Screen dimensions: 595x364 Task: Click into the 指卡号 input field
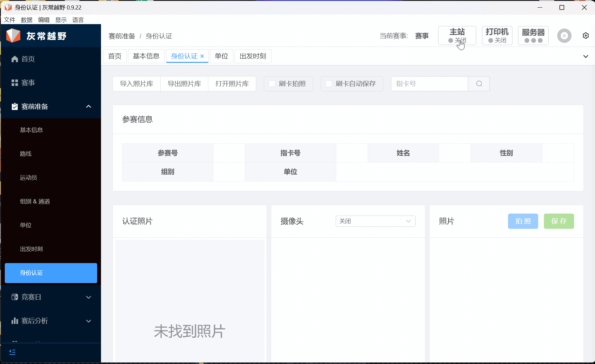pos(429,84)
